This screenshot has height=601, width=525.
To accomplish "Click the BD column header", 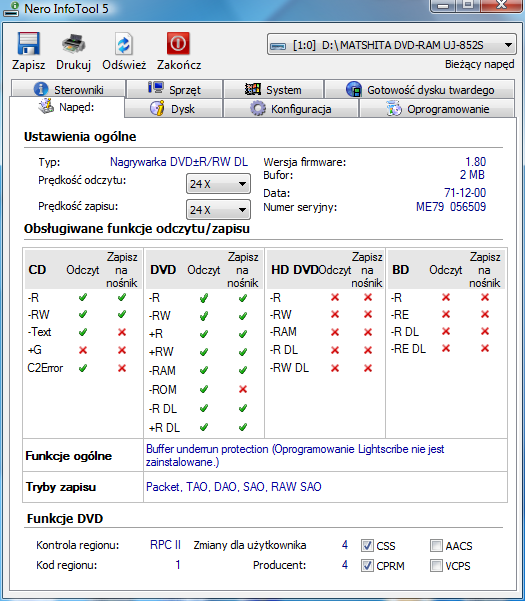I will click(x=400, y=270).
